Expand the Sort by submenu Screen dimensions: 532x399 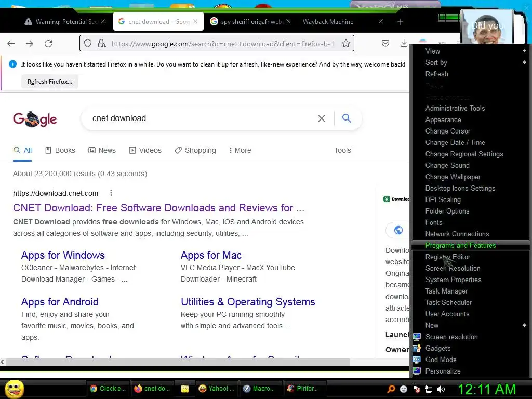pos(470,62)
